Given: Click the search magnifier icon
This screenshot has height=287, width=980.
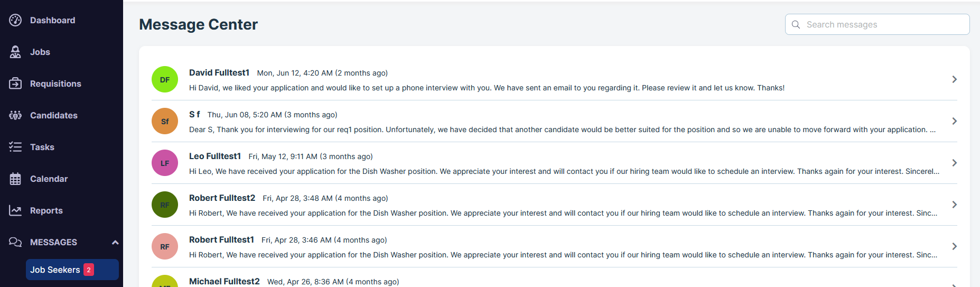Looking at the screenshot, I should 796,24.
